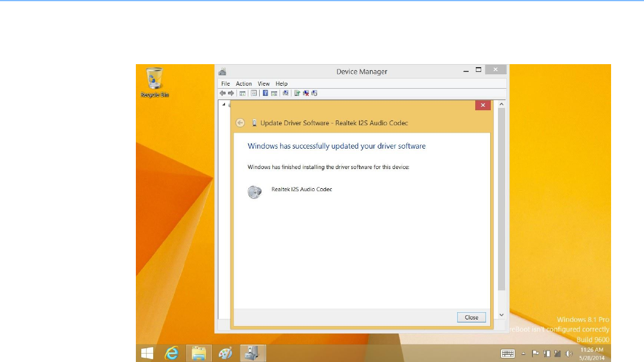Open File Explorer from the taskbar
Image resolution: width=644 pixels, height=362 pixels.
(199, 354)
